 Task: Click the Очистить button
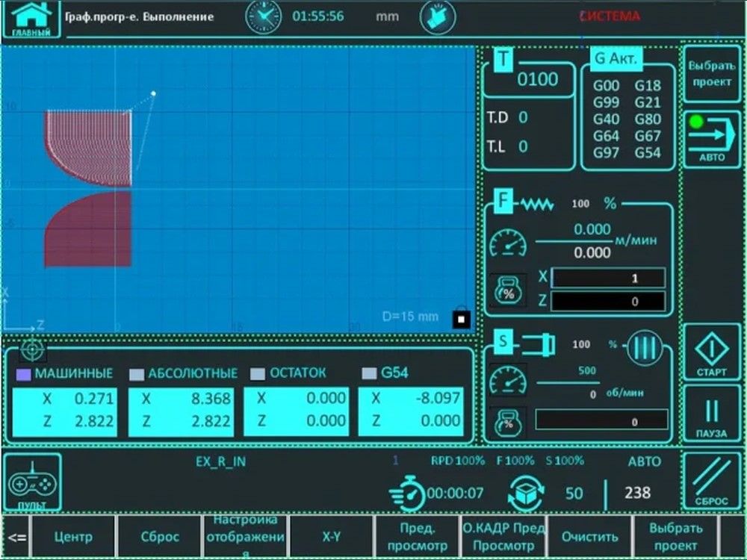(589, 537)
